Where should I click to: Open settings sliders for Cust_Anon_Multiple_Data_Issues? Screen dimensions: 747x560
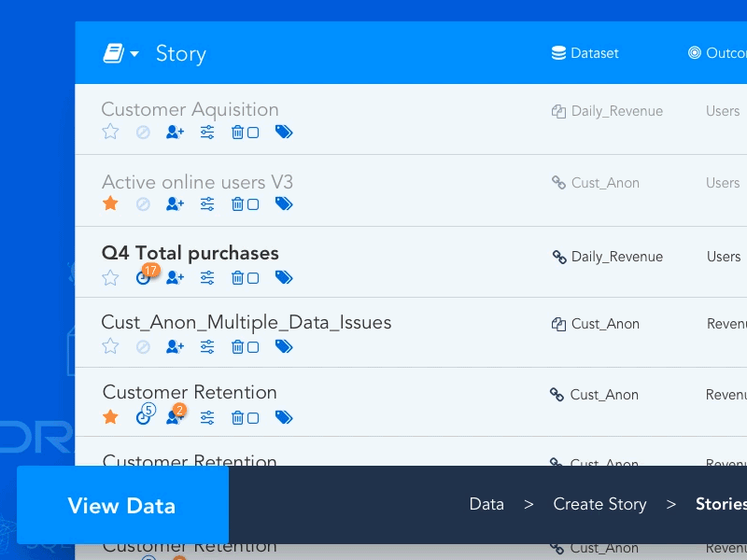pos(207,346)
